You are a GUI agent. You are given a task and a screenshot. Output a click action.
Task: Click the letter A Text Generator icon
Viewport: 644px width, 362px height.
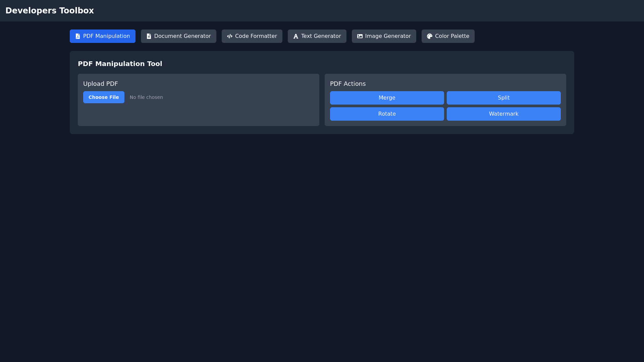click(x=296, y=36)
